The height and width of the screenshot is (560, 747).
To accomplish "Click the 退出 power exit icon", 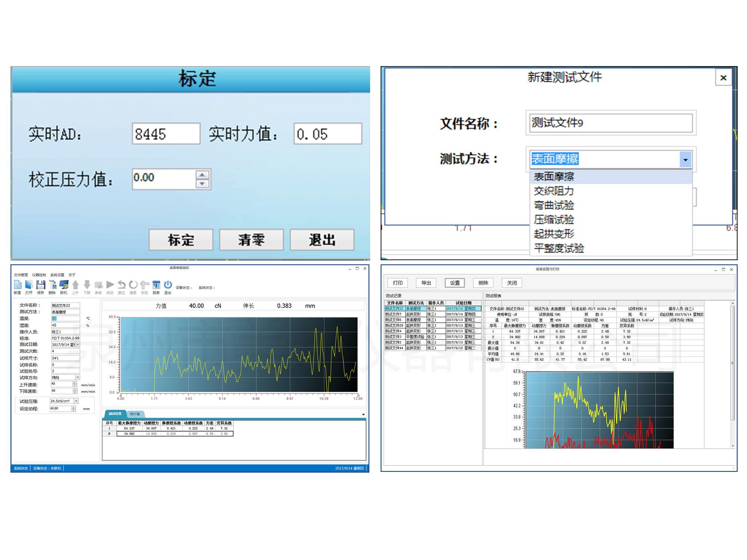I will point(168,285).
